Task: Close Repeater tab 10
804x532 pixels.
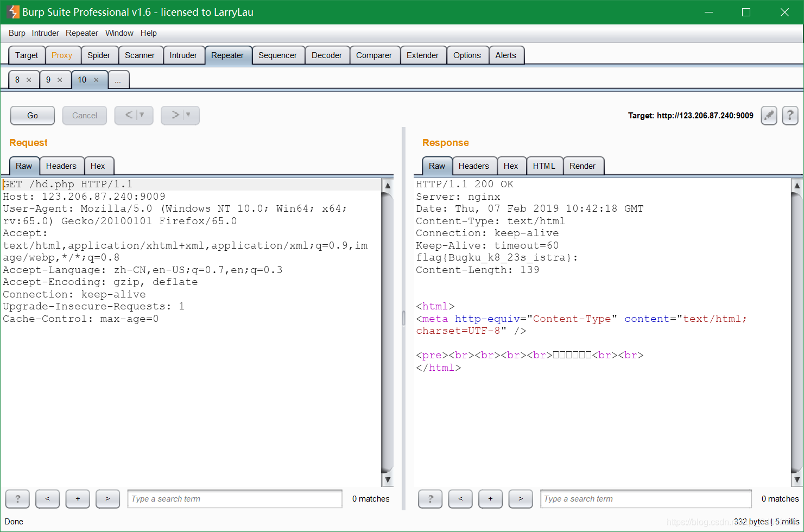Action: [96, 80]
